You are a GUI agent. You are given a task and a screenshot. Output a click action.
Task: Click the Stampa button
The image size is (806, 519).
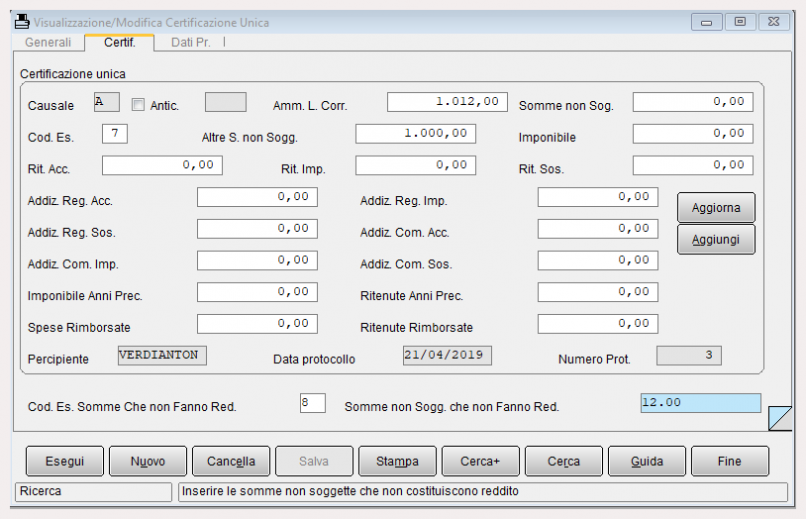(397, 461)
